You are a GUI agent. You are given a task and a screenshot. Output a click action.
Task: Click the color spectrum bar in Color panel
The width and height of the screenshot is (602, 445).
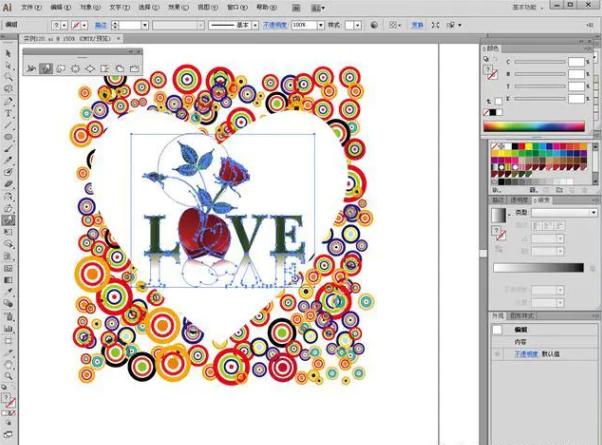(536, 125)
